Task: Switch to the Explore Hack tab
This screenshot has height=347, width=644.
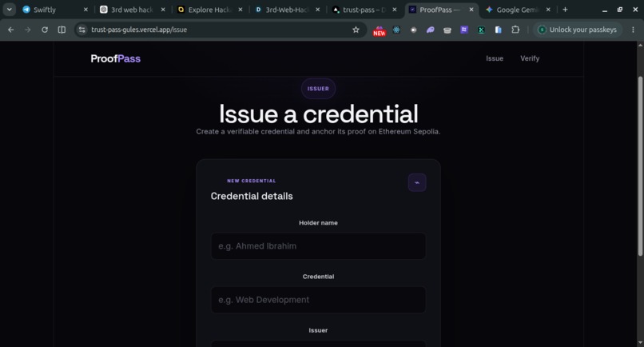Action: point(209,10)
